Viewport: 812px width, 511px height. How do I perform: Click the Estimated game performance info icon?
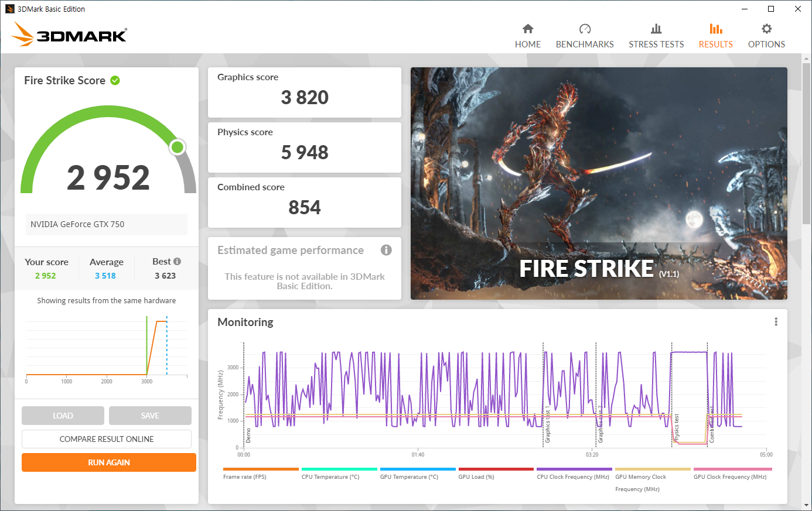[x=386, y=250]
